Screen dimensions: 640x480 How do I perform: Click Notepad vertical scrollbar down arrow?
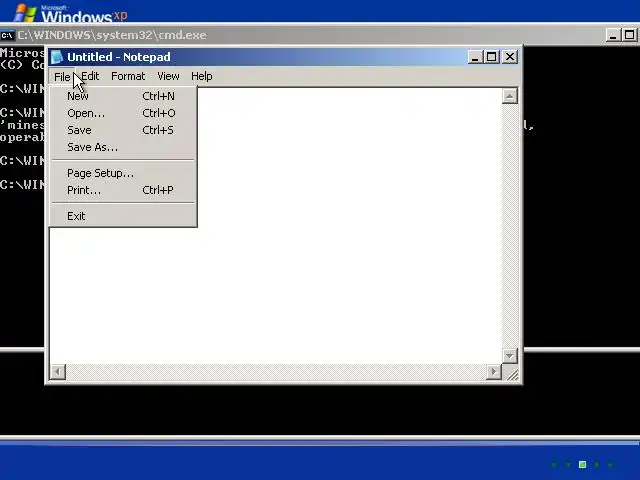[x=509, y=356]
